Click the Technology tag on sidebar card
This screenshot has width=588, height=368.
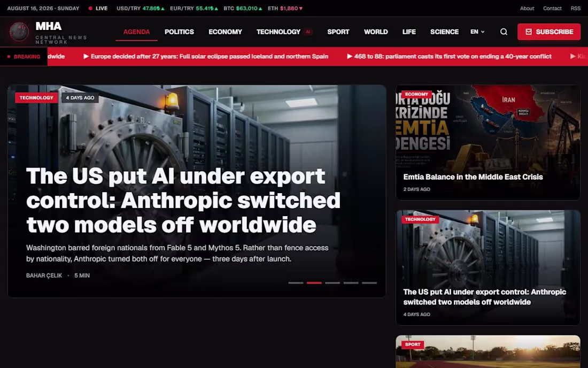click(x=420, y=219)
